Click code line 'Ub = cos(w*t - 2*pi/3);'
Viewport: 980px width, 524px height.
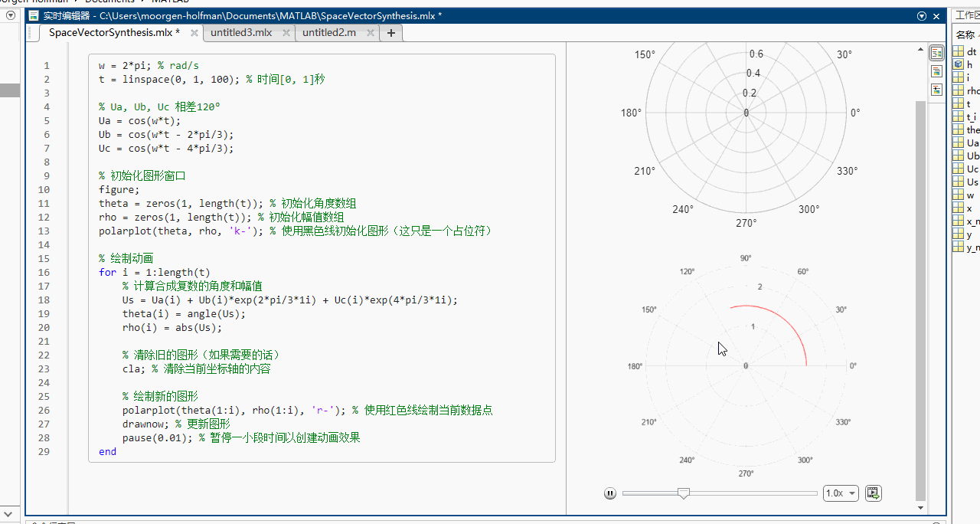166,135
